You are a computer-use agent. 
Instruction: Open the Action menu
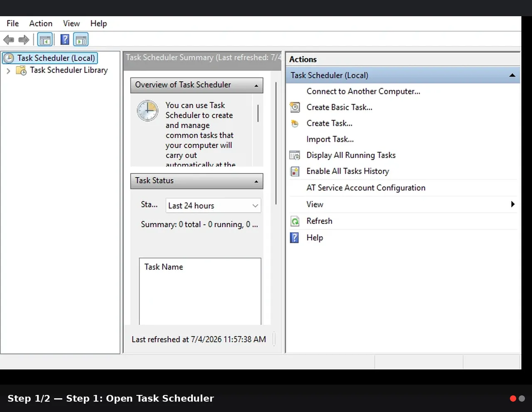(41, 24)
